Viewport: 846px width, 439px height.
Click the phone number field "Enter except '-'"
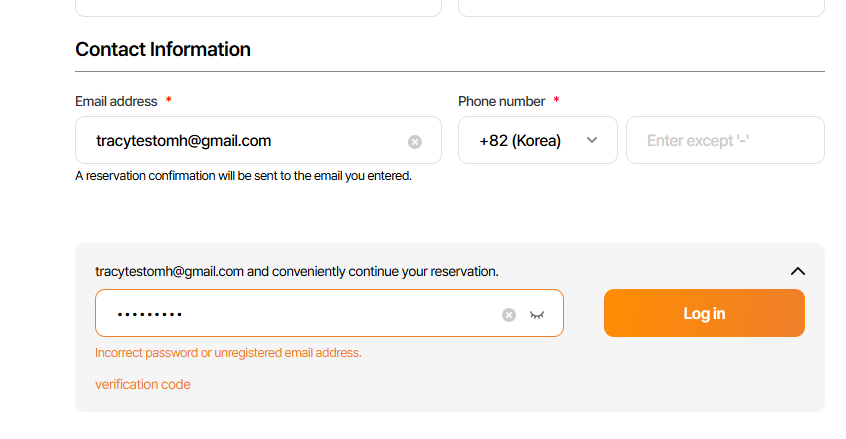point(724,141)
